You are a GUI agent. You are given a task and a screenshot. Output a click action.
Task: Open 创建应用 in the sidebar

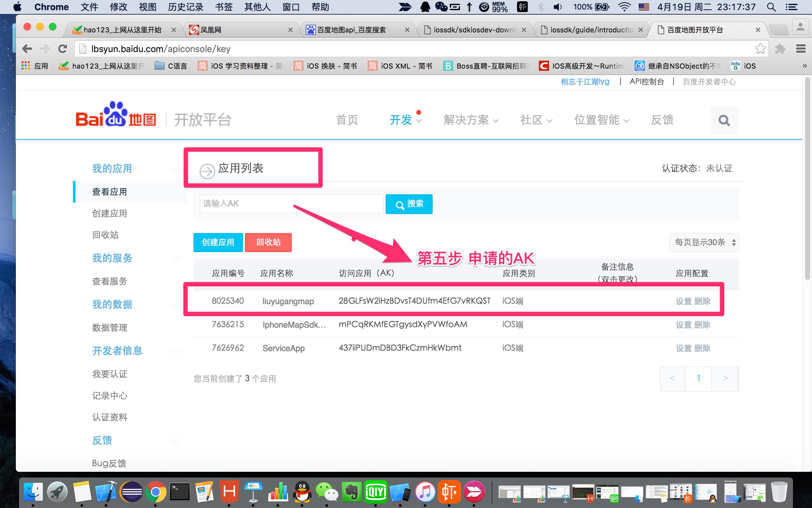click(110, 214)
